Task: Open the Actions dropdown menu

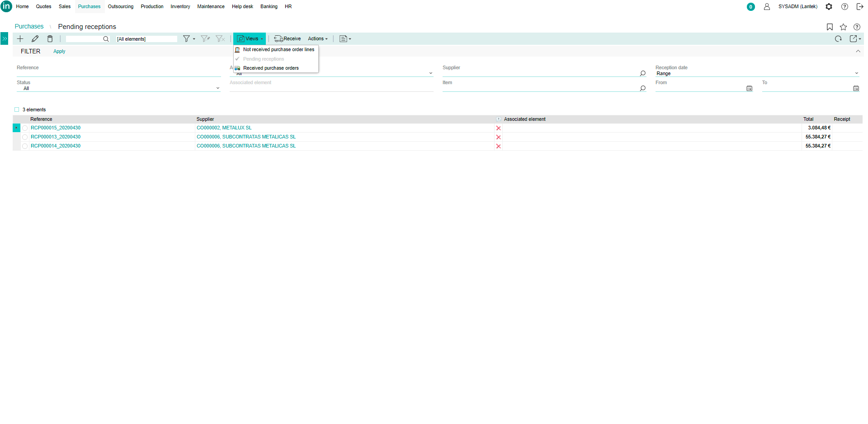Action: point(317,39)
